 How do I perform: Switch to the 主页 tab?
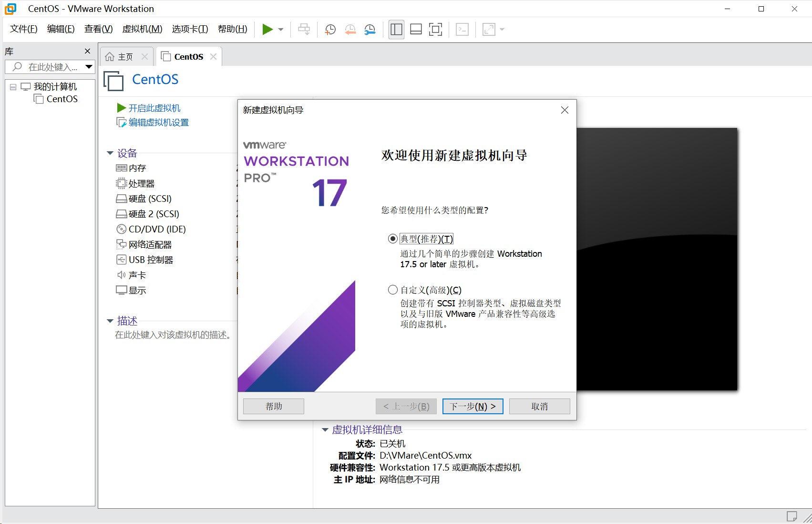click(125, 56)
